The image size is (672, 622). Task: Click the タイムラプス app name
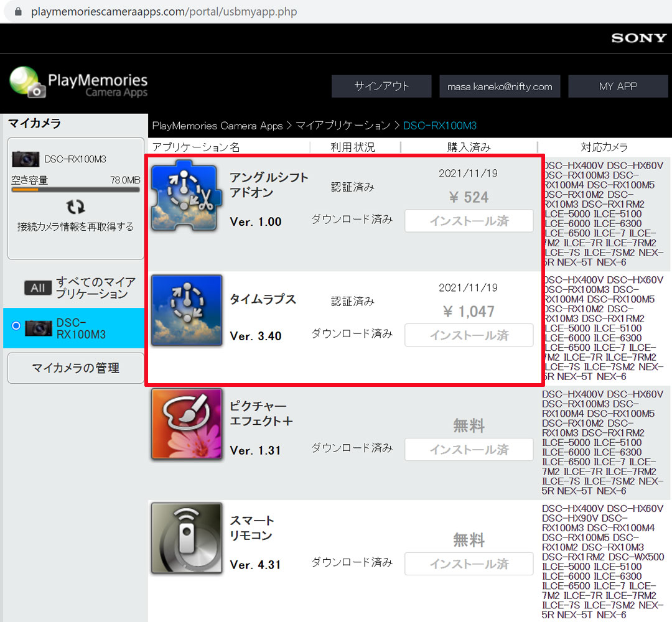coord(263,299)
